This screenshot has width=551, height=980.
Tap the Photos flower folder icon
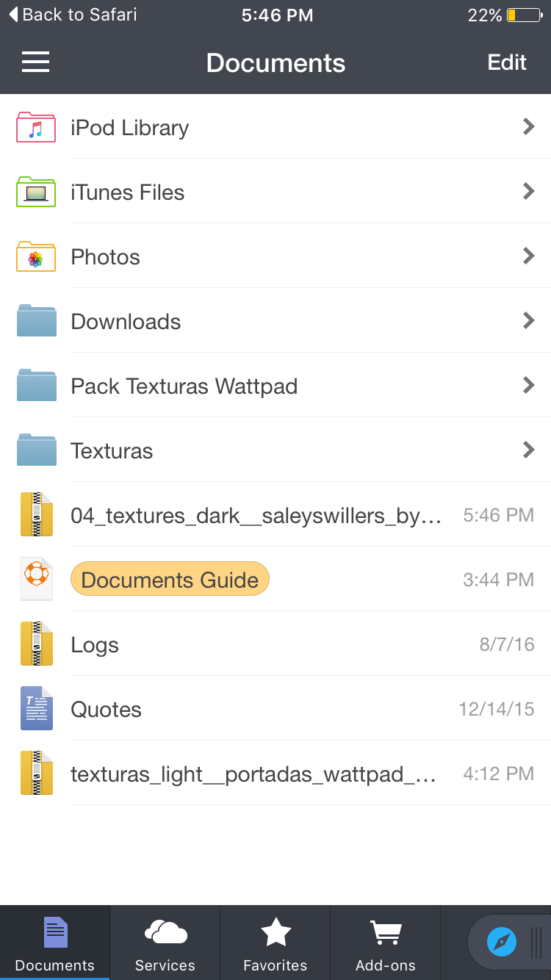(36, 257)
